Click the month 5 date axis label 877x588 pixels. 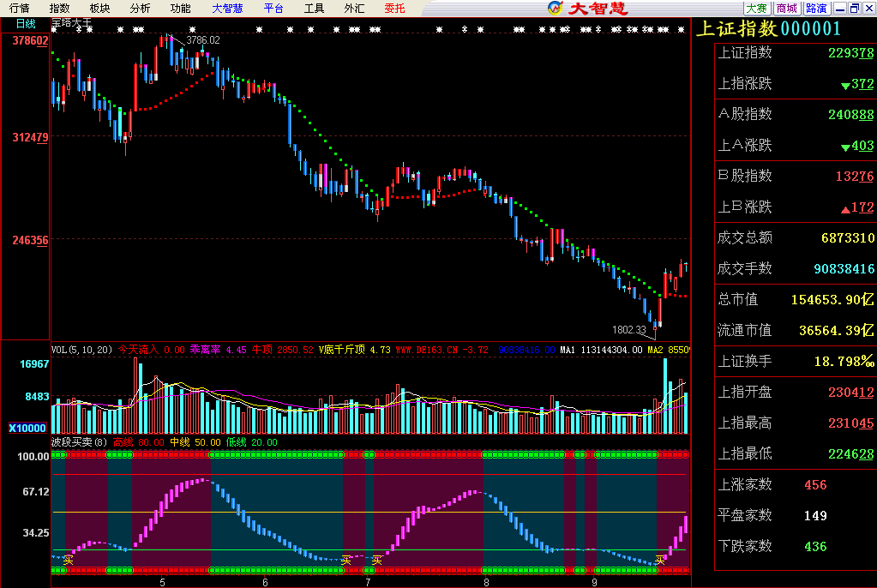pyautogui.click(x=162, y=582)
